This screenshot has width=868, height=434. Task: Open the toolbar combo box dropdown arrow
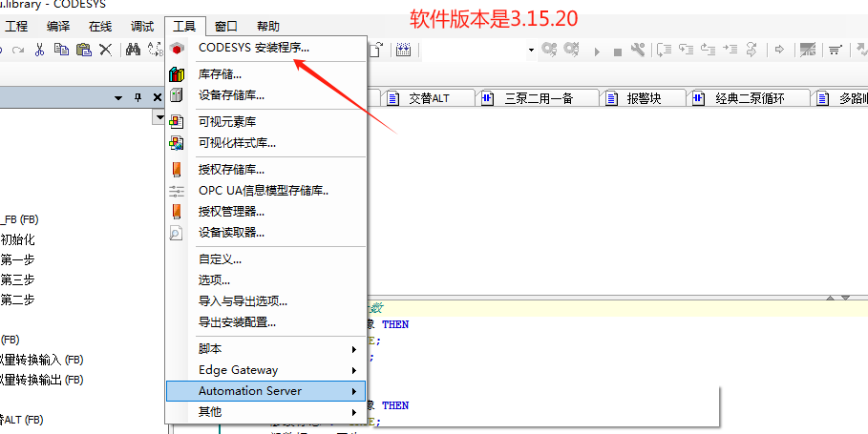pos(532,50)
